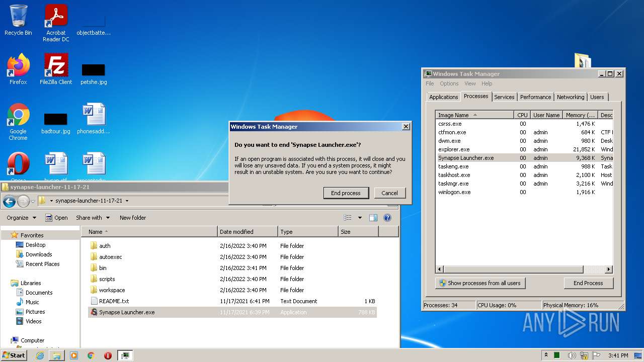Click the volume icon in system tray

point(572,355)
